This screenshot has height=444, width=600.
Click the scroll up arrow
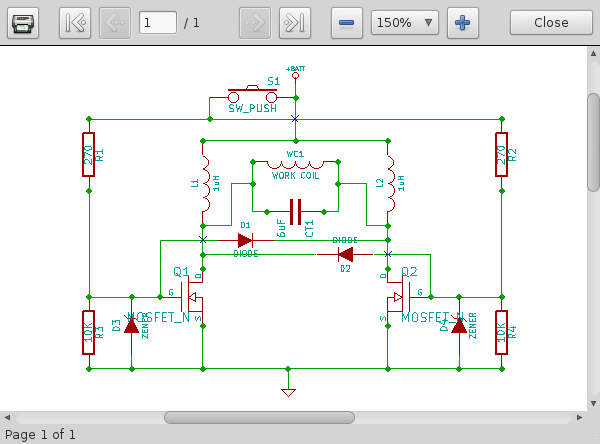tap(593, 53)
